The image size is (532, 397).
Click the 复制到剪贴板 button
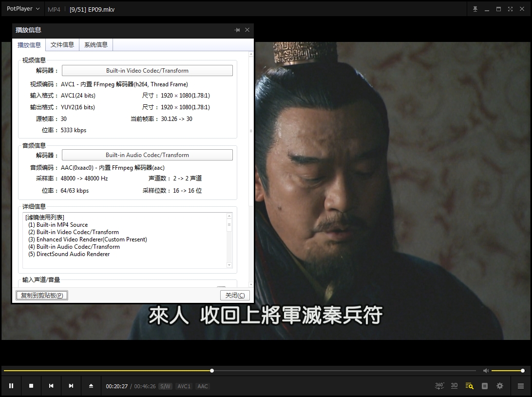tap(42, 296)
